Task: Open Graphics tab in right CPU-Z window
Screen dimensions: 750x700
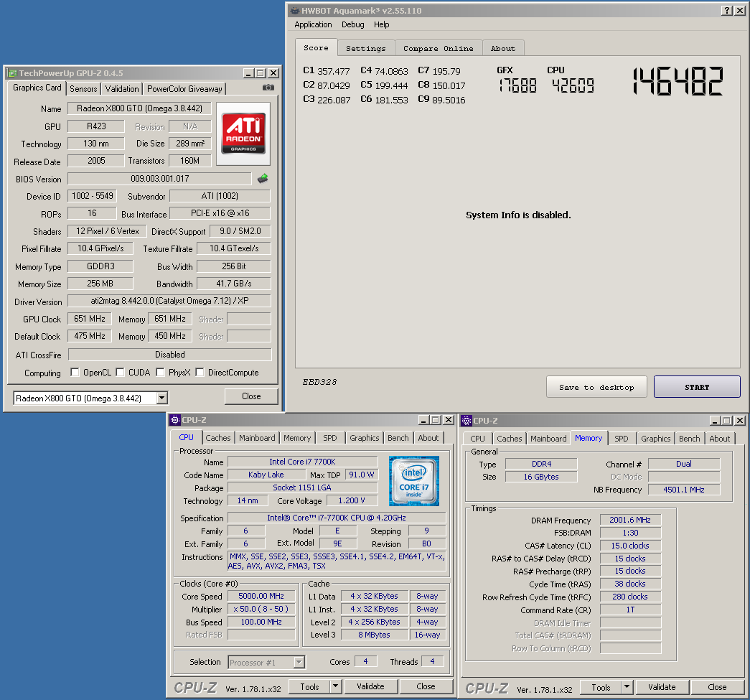Action: click(x=656, y=438)
